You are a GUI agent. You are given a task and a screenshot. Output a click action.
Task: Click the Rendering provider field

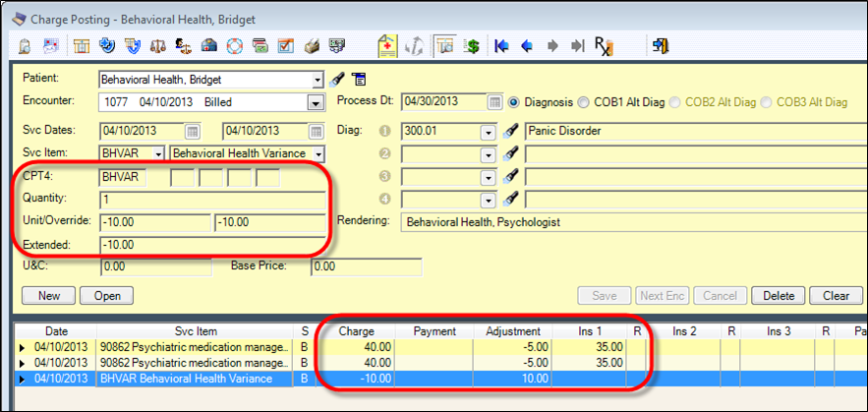633,222
